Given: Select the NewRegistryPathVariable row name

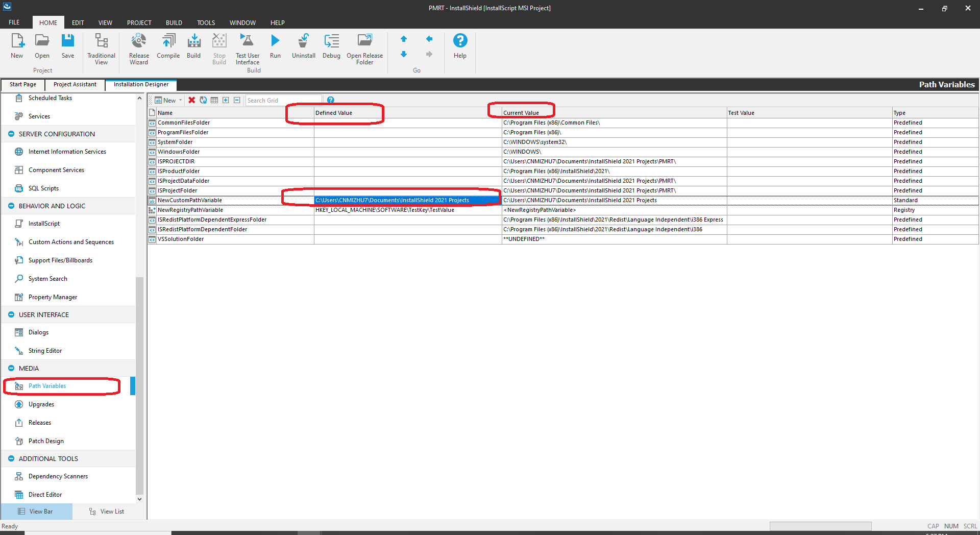Looking at the screenshot, I should 190,210.
